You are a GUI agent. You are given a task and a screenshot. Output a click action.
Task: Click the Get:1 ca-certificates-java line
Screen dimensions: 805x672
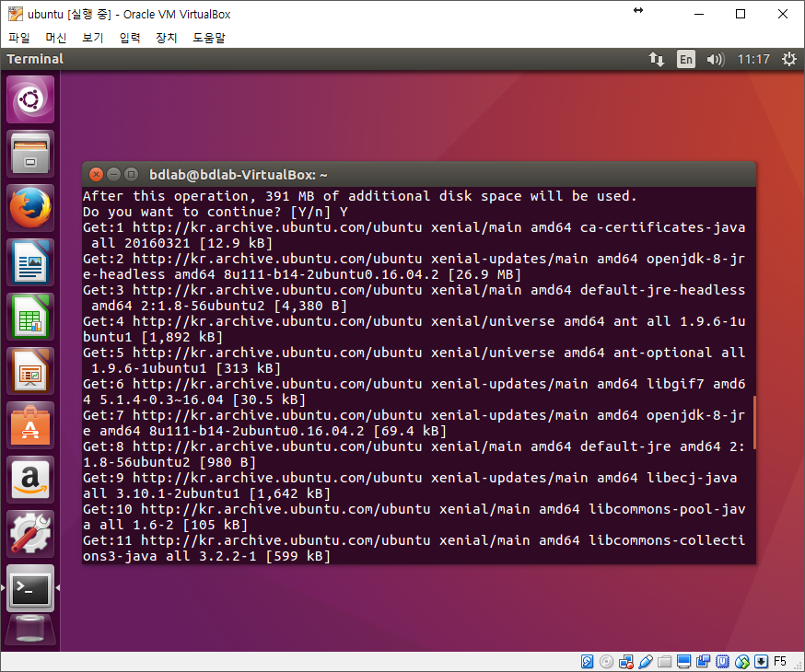(414, 236)
